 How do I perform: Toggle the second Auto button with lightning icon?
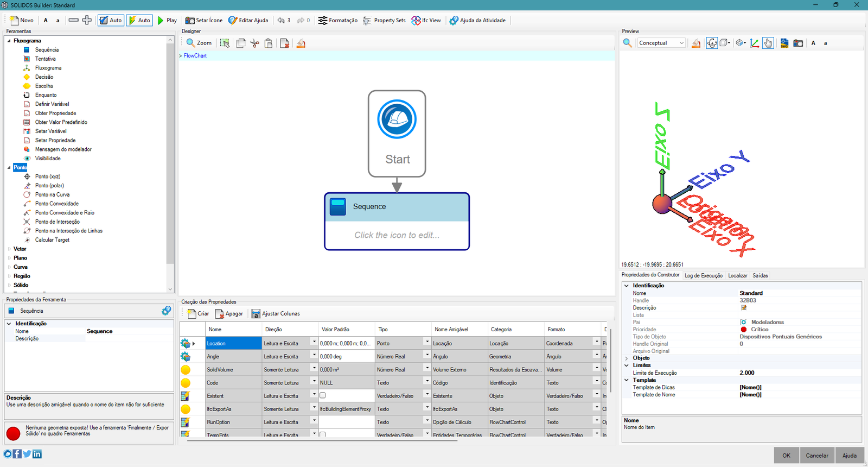(x=139, y=21)
